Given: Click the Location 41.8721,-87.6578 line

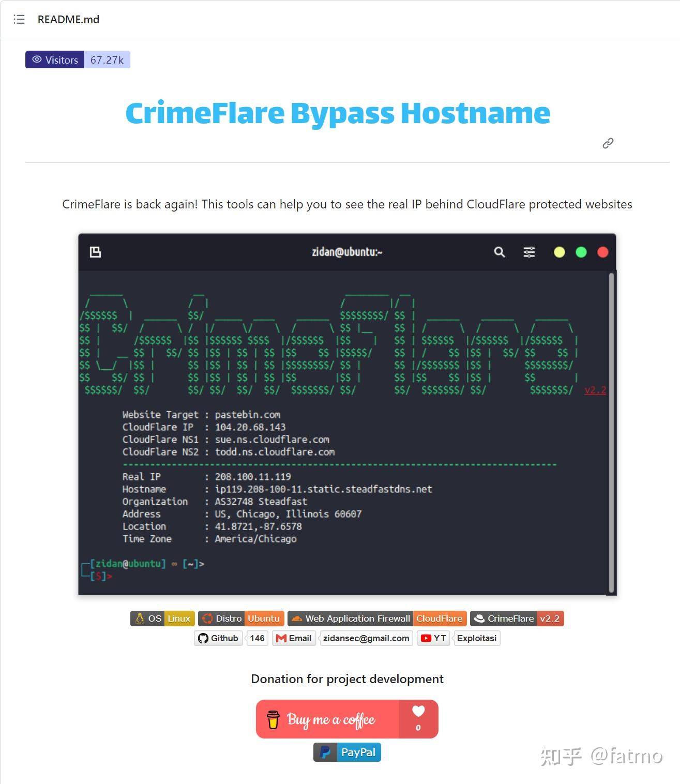Looking at the screenshot, I should point(212,526).
